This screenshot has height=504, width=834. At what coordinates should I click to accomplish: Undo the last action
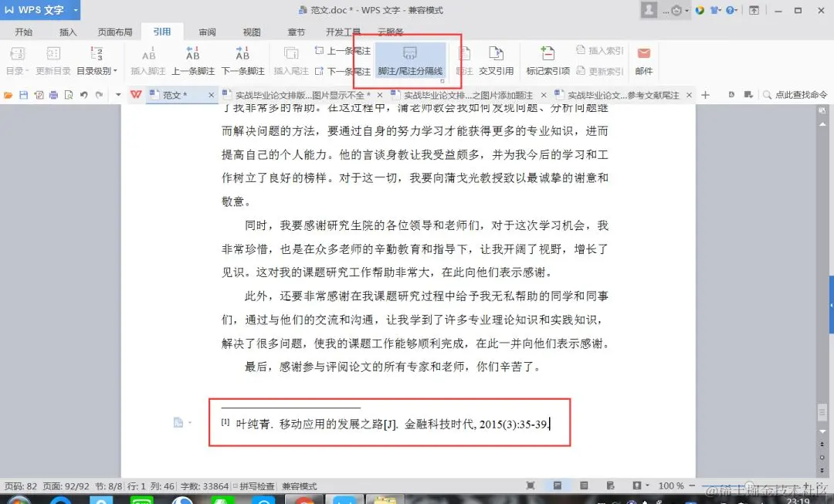[x=83, y=95]
